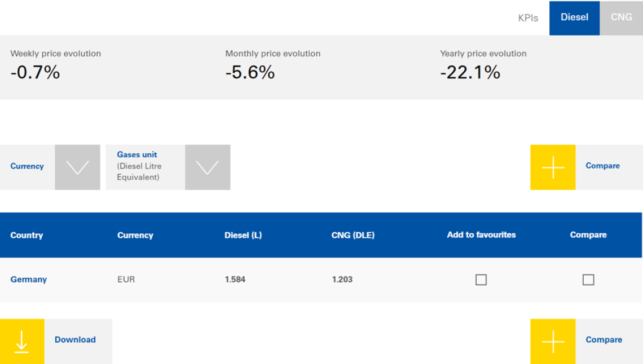This screenshot has width=643, height=364.
Task: Expand the Currency dropdown chevron
Action: [x=77, y=167]
